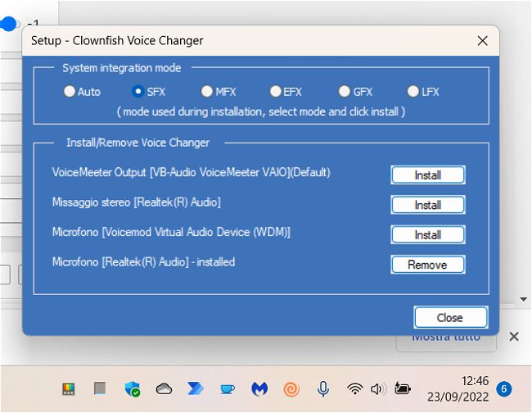Open the gray square tray icon
The image size is (532, 413).
point(100,388)
